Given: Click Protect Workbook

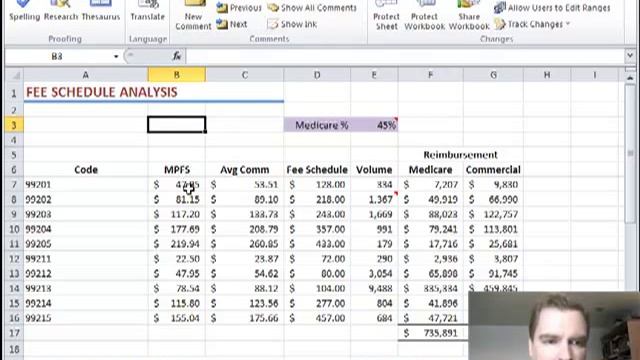Looking at the screenshot, I should point(424,16).
